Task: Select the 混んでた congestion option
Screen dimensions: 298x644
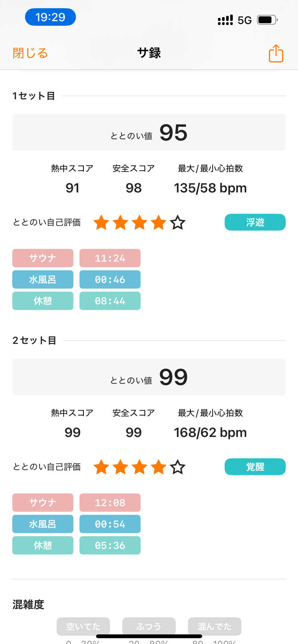Action: [215, 626]
